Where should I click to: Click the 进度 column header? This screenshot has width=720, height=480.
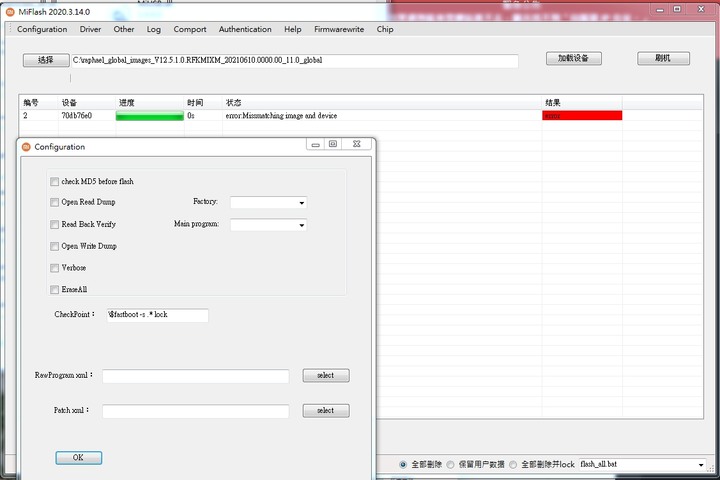[x=150, y=103]
